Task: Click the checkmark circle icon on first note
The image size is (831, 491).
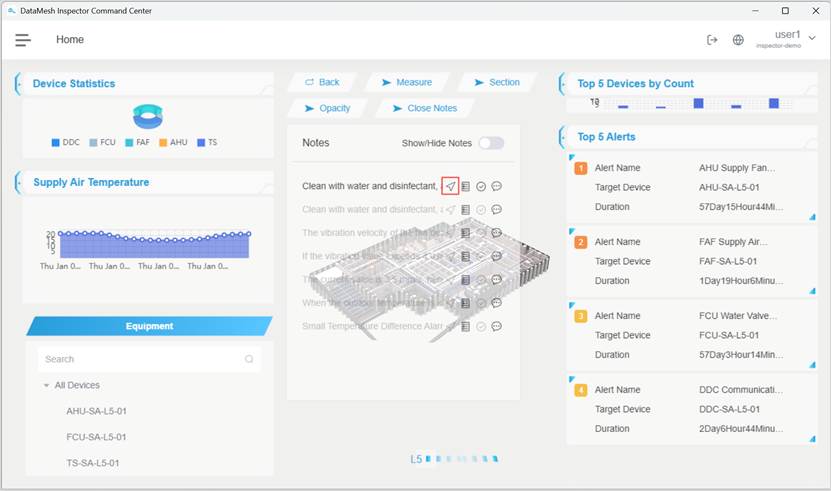Action: pos(481,186)
